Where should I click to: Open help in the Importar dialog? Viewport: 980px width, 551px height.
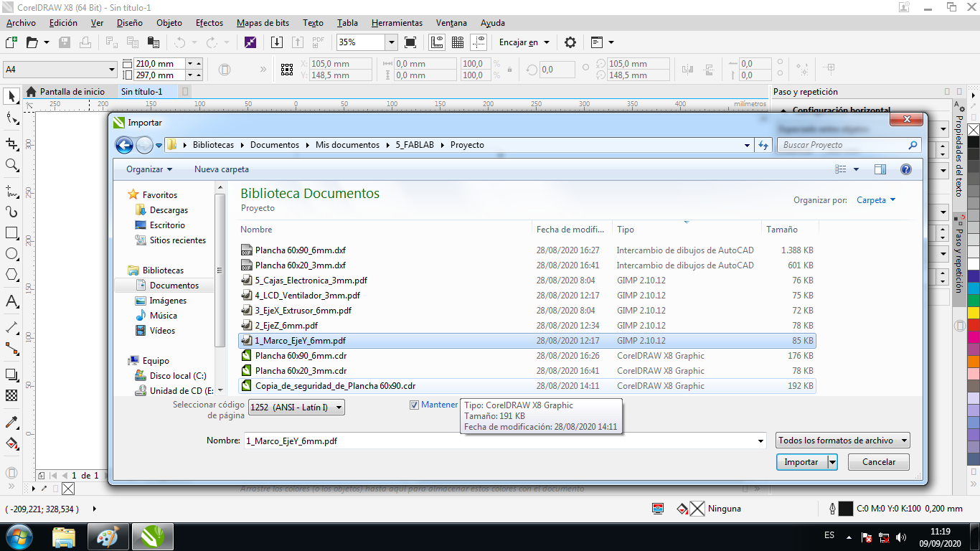tap(905, 169)
